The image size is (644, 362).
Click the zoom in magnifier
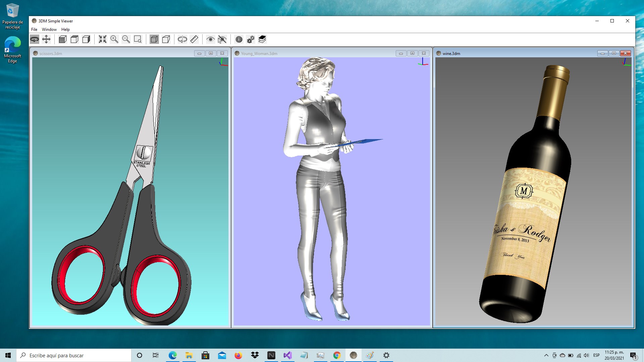114,40
